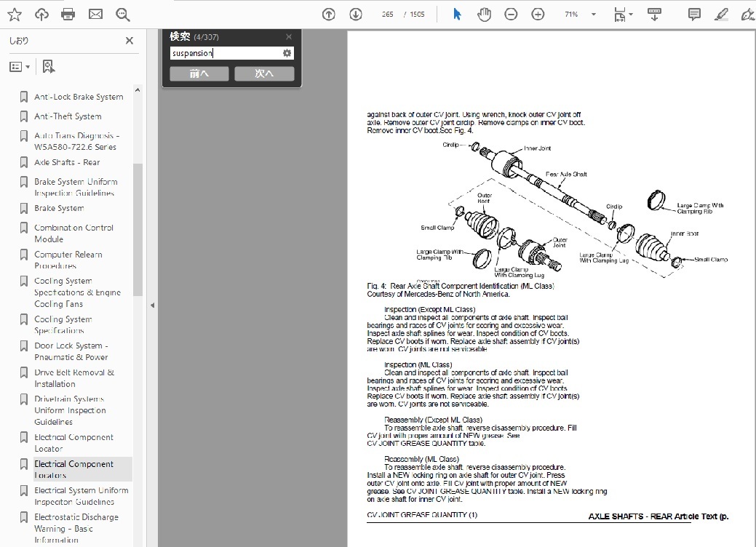Viewport: 756px width, 547px height.
Task: Open the bookmark options list dropdown
Action: 20,66
